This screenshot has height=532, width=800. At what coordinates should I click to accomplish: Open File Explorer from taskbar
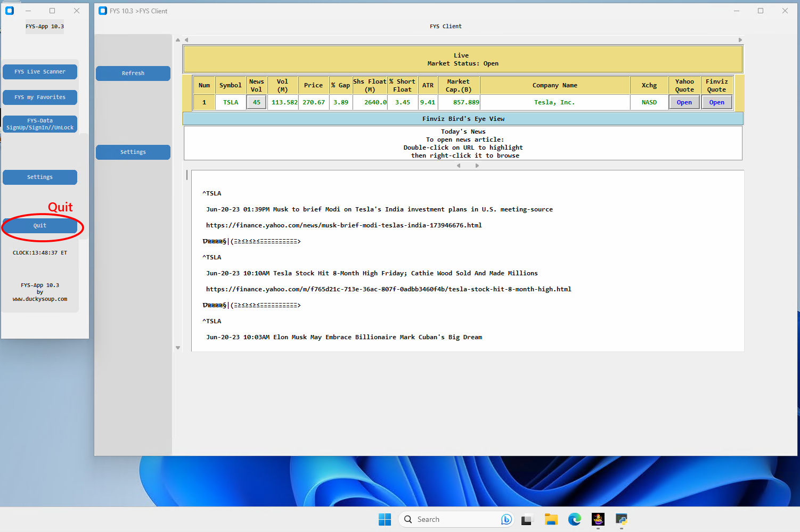click(551, 519)
